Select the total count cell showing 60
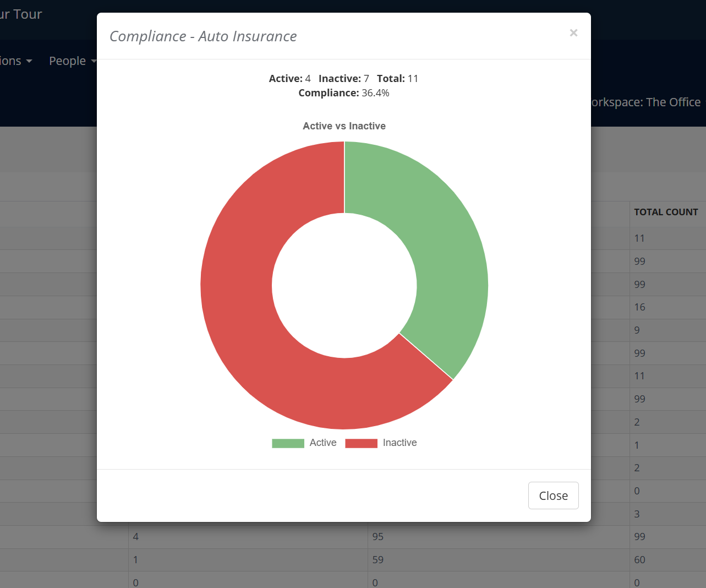 (639, 560)
